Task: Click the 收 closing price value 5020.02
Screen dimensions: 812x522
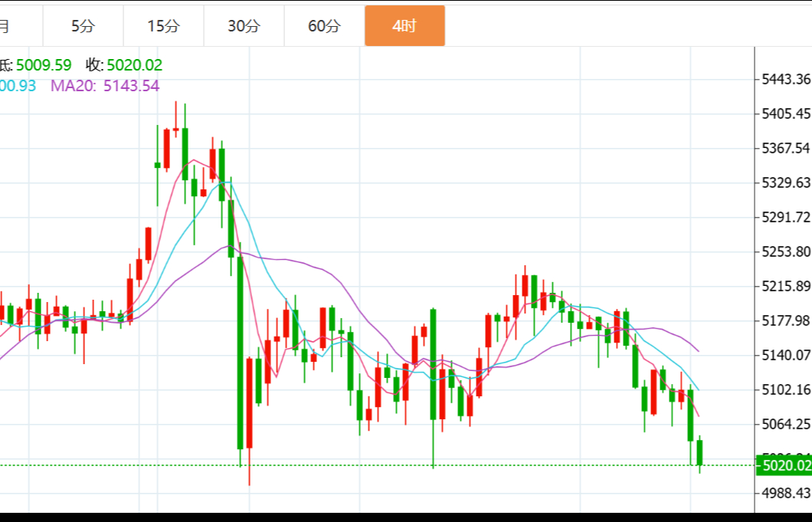Action: (x=135, y=65)
